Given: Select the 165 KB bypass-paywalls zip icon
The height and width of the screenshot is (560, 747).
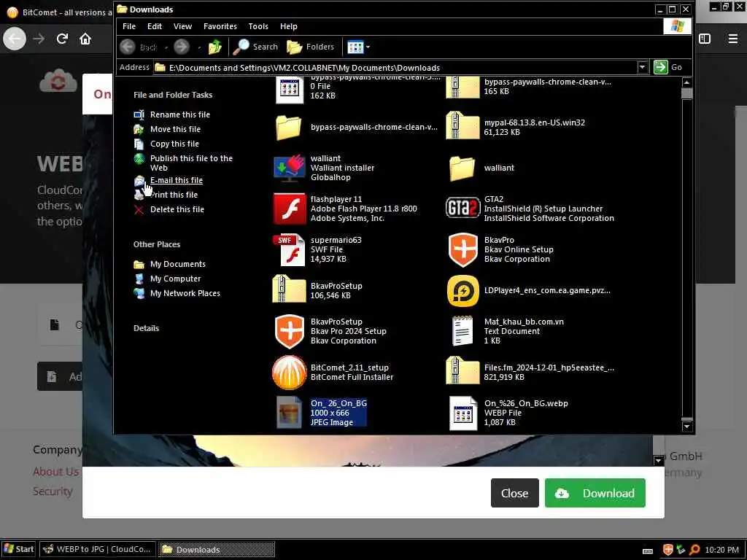Looking at the screenshot, I should pyautogui.click(x=462, y=87).
